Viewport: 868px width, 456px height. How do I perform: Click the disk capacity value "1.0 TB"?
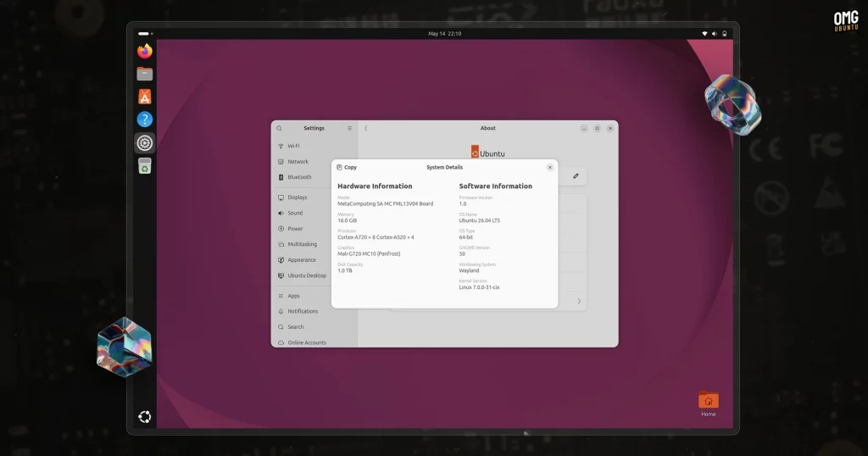tap(344, 270)
